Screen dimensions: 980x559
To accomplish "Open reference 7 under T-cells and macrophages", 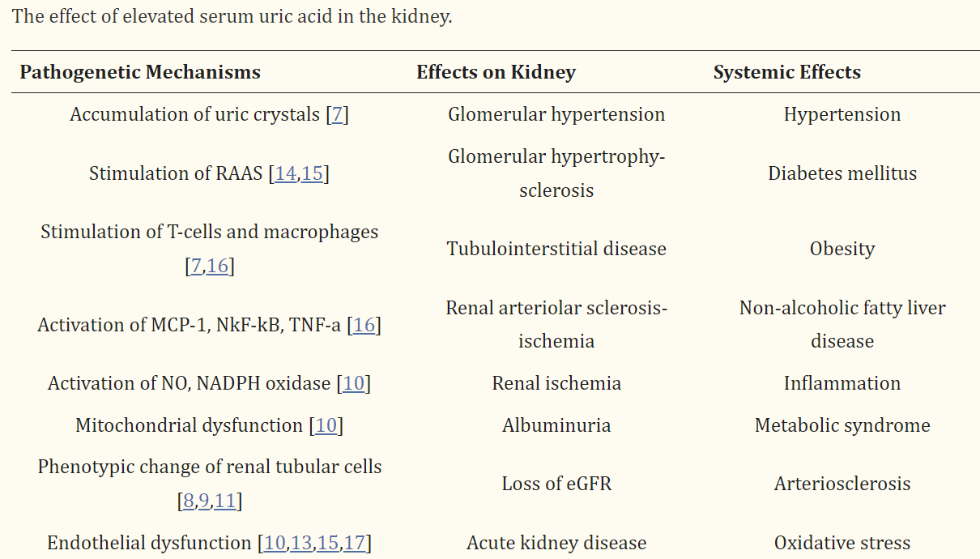I will point(195,266).
